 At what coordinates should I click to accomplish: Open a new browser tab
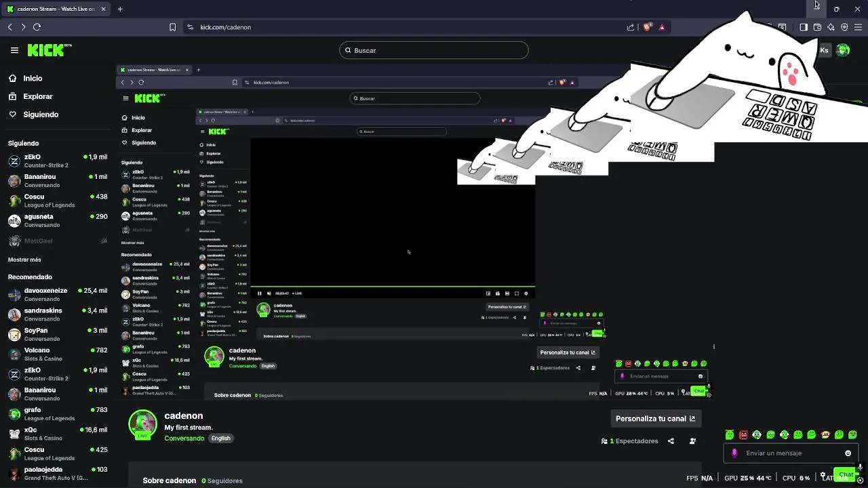[x=120, y=9]
